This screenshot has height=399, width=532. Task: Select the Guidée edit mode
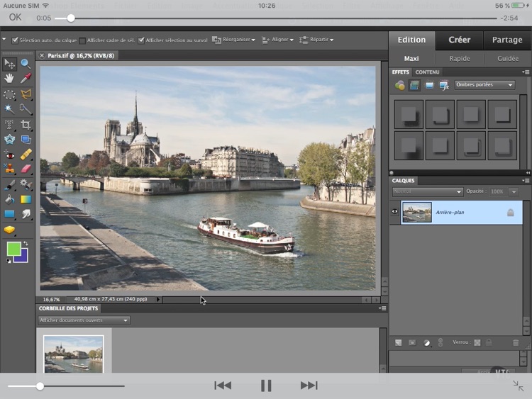[508, 59]
